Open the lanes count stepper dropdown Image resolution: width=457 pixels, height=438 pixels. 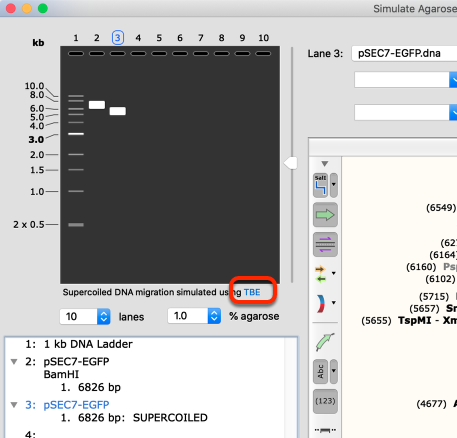coord(104,316)
